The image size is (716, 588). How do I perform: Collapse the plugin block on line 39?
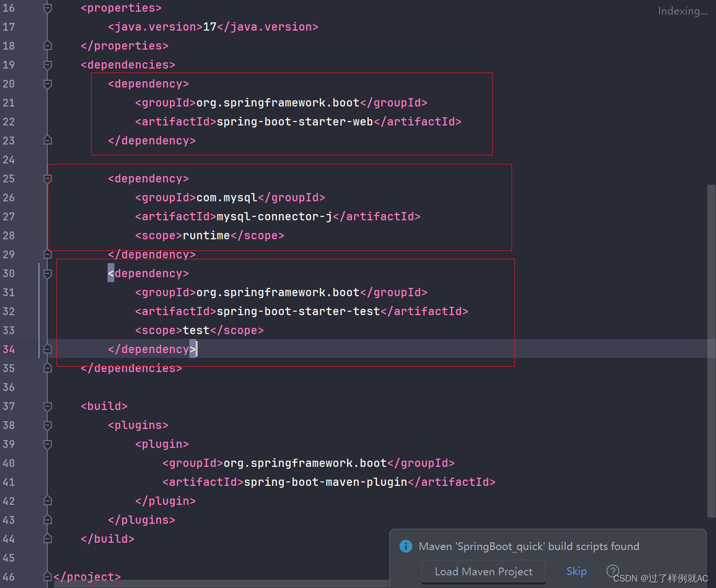(48, 444)
